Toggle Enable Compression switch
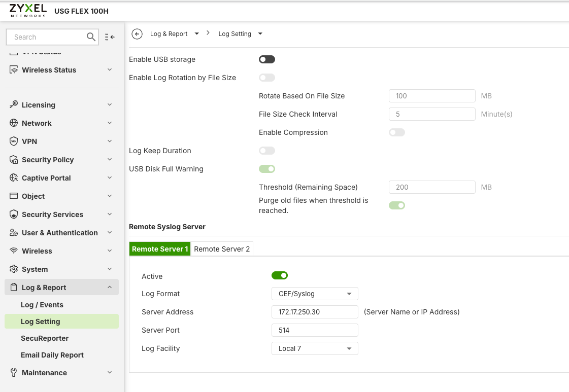The image size is (569, 392). (x=396, y=132)
